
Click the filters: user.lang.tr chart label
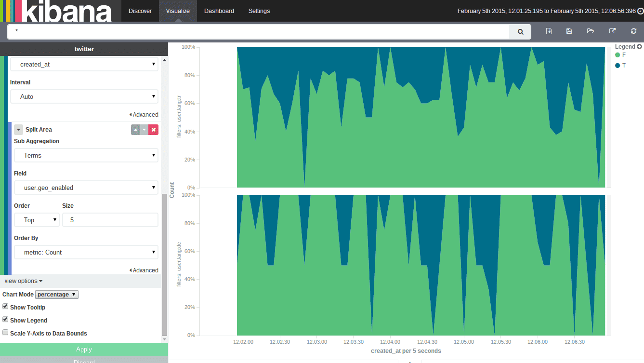[179, 116]
